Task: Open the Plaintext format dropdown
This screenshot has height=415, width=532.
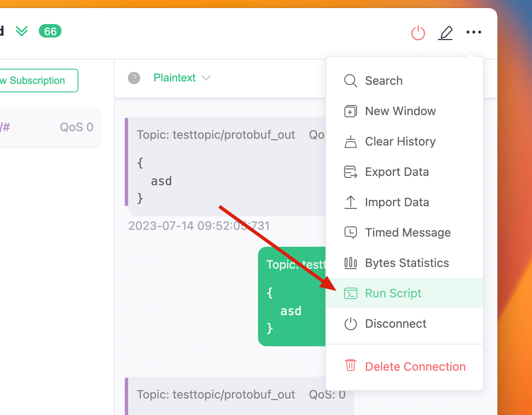Action: click(x=182, y=78)
